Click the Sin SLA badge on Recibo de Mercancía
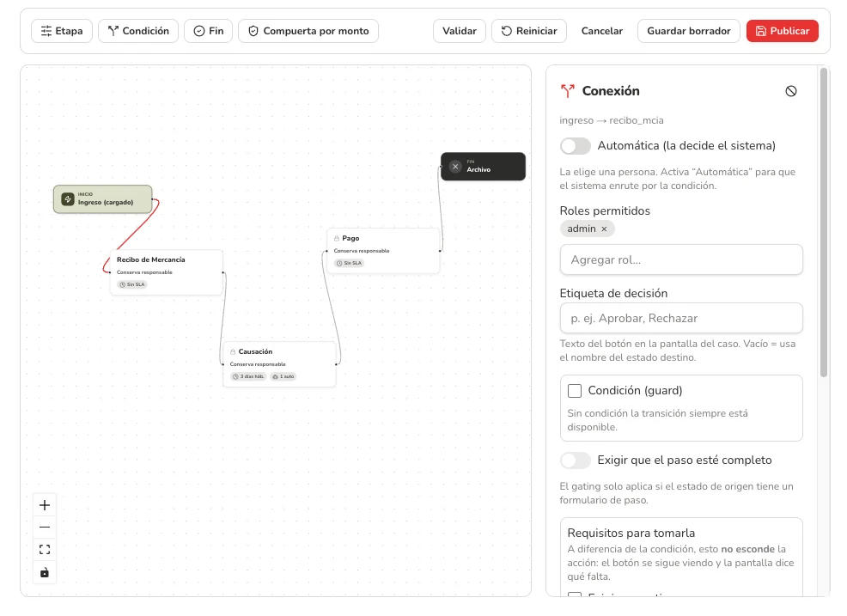This screenshot has width=847, height=616. pos(132,284)
